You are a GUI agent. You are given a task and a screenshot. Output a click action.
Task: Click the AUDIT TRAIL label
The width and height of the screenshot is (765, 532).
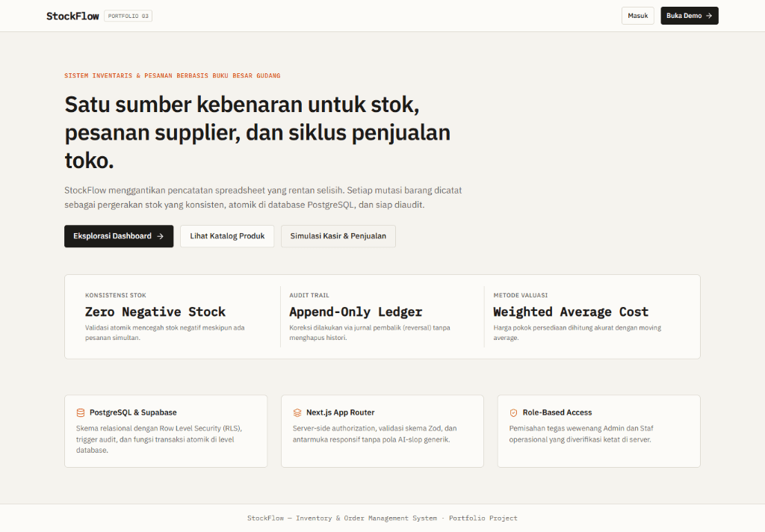click(x=309, y=295)
